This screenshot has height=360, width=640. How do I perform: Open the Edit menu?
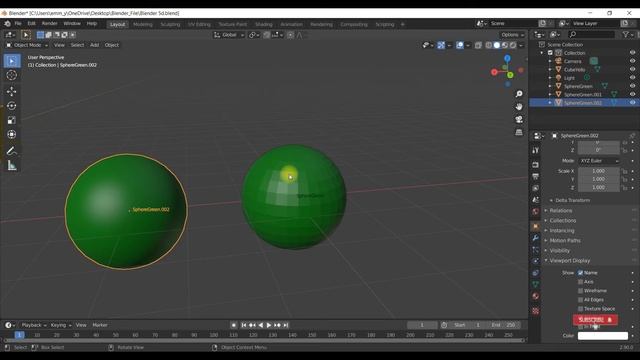coord(31,24)
